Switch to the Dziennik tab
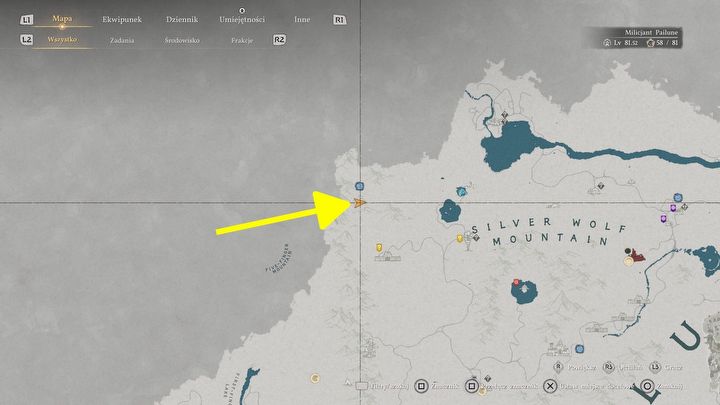The height and width of the screenshot is (405, 720). (181, 19)
